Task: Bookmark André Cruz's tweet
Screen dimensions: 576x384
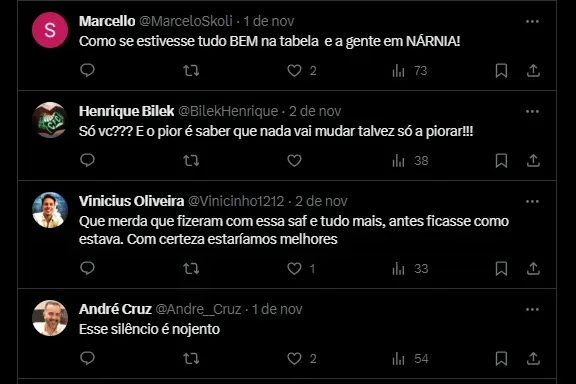Action: coord(501,358)
